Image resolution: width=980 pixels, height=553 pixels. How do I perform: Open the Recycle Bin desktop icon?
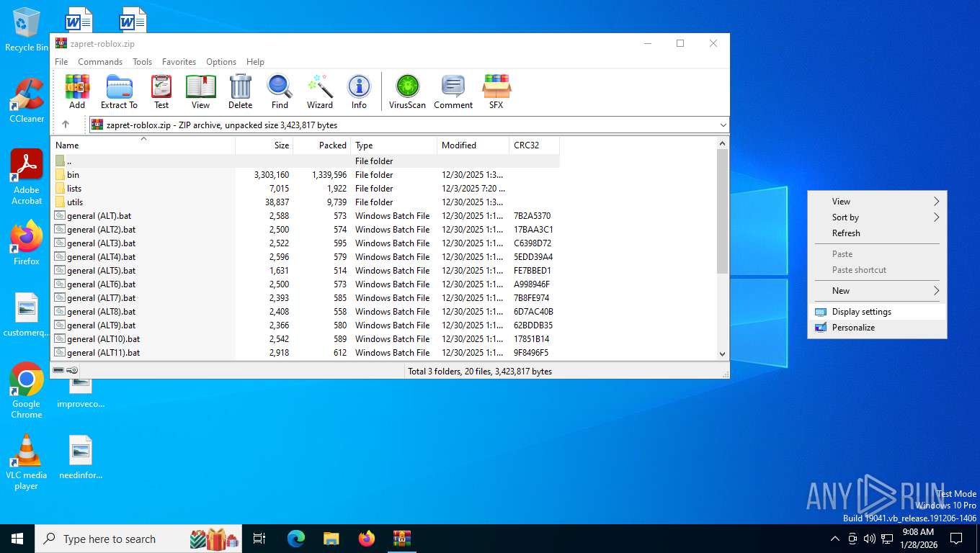(x=27, y=30)
